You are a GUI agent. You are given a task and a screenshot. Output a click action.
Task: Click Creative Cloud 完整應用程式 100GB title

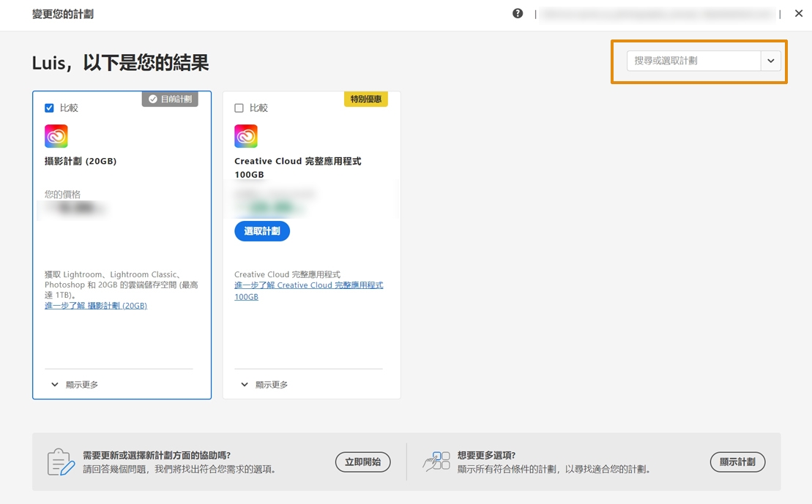pos(298,168)
